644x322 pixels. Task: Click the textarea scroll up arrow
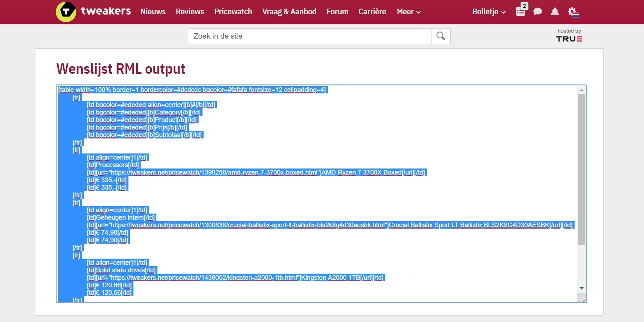(x=581, y=90)
